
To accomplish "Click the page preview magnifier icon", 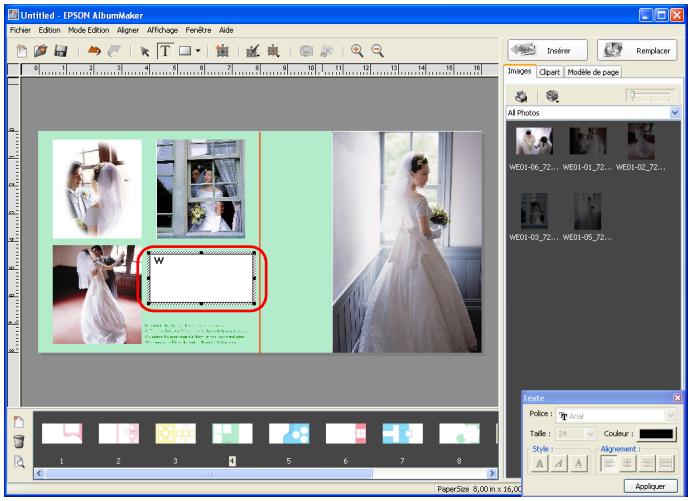I will (x=19, y=462).
